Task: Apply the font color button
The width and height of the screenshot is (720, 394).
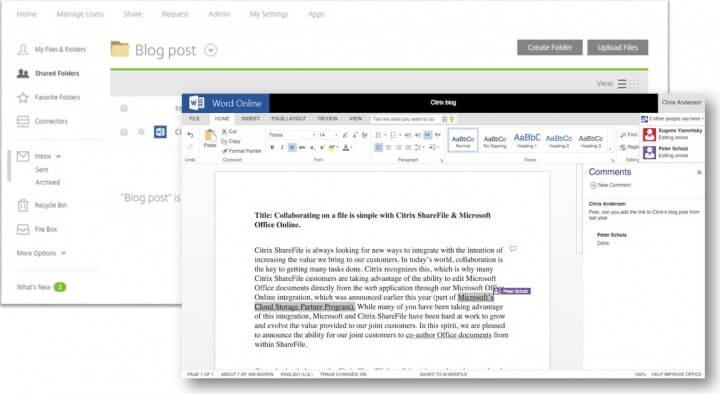Action: click(346, 147)
